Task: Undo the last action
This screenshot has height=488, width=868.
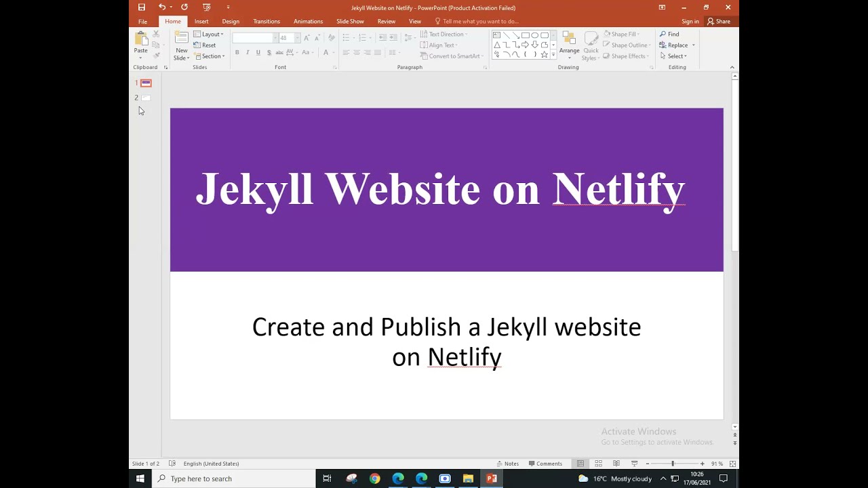Action: [161, 7]
